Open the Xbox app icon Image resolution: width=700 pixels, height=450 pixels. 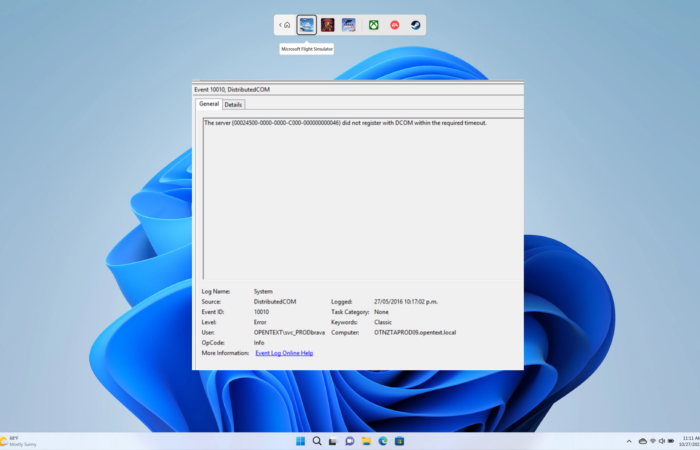click(374, 25)
